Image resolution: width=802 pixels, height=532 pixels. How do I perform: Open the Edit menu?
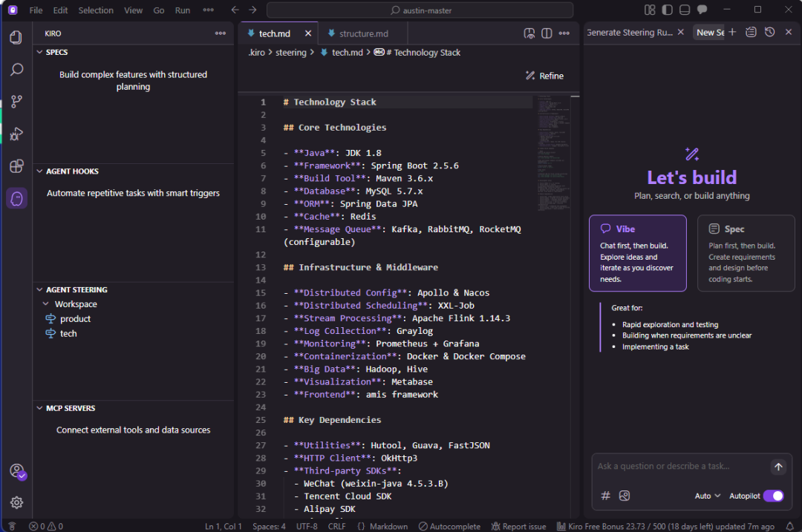[60, 10]
